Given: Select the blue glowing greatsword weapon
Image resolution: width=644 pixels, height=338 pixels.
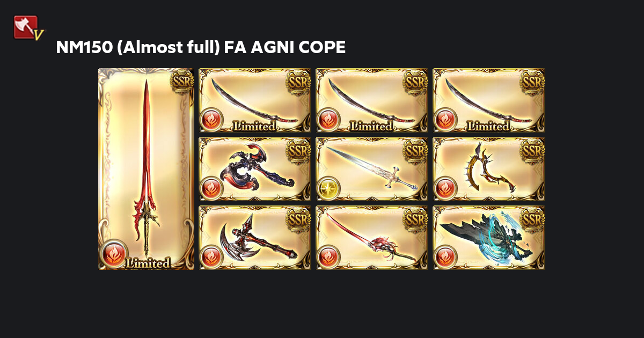Looking at the screenshot, I should click(x=489, y=238).
